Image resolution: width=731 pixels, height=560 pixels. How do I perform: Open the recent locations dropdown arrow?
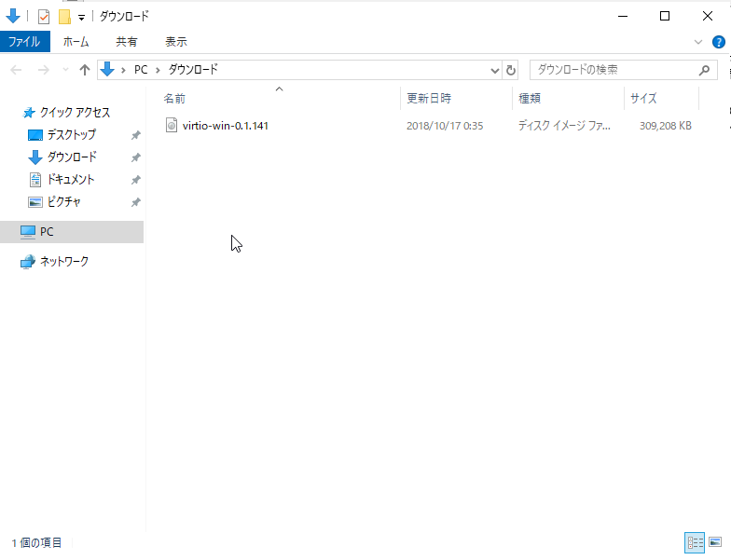click(x=65, y=70)
